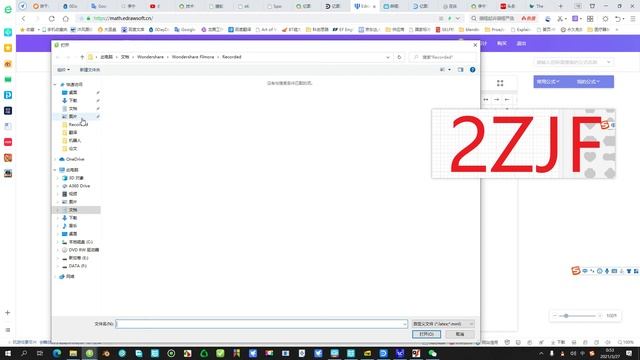Collapse the 此电脑 This PC tree node
The height and width of the screenshot is (360, 640).
(x=55, y=170)
